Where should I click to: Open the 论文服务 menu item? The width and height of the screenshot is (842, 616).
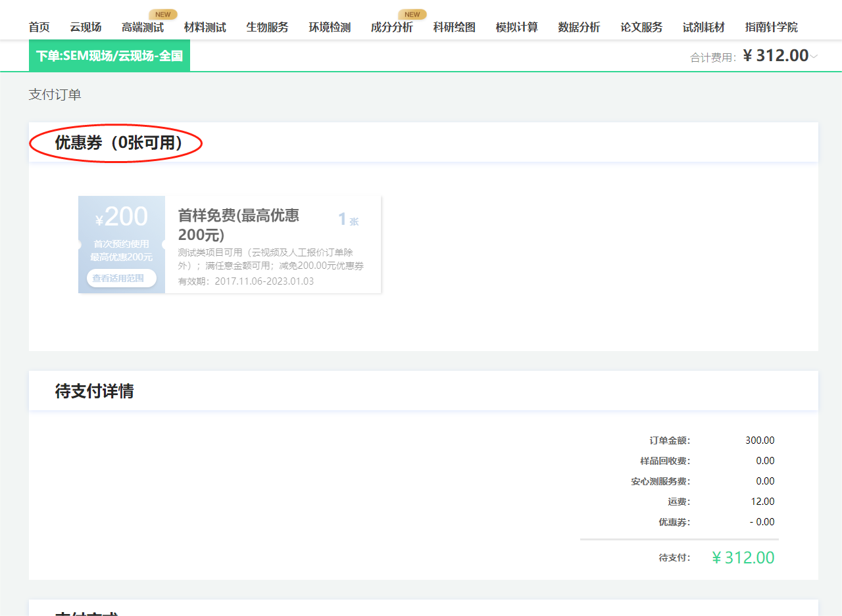pyautogui.click(x=641, y=27)
